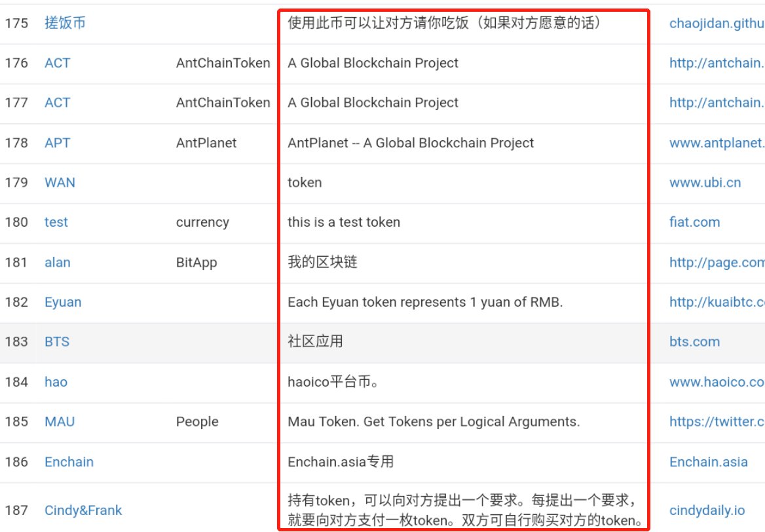
Task: Open the Eyuan token link
Action: coord(63,302)
